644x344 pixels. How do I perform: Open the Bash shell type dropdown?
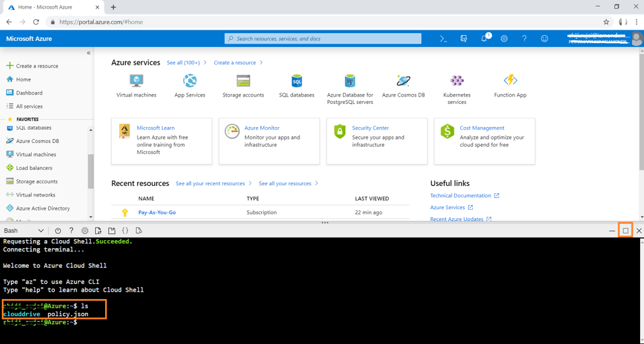23,231
